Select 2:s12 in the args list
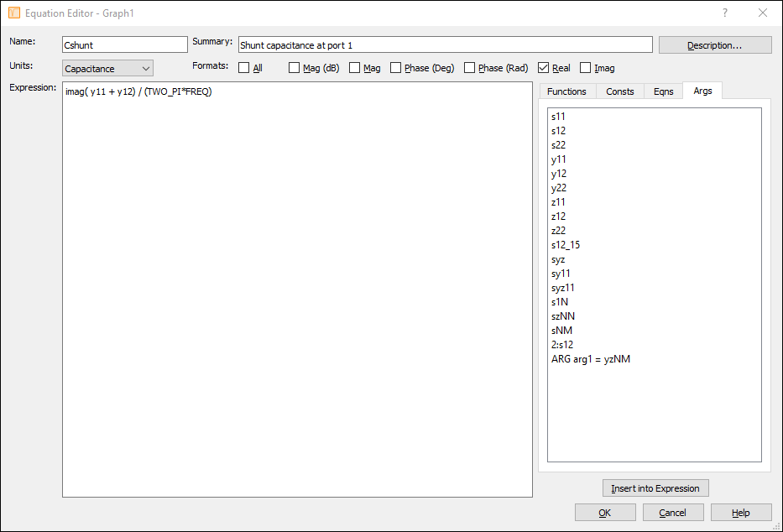Viewport: 783px width, 532px height. [562, 344]
